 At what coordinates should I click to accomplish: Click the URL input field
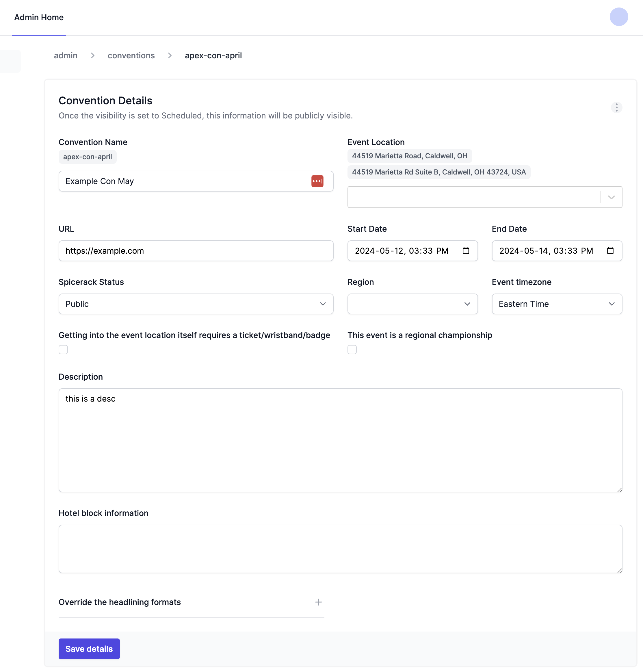pos(196,251)
